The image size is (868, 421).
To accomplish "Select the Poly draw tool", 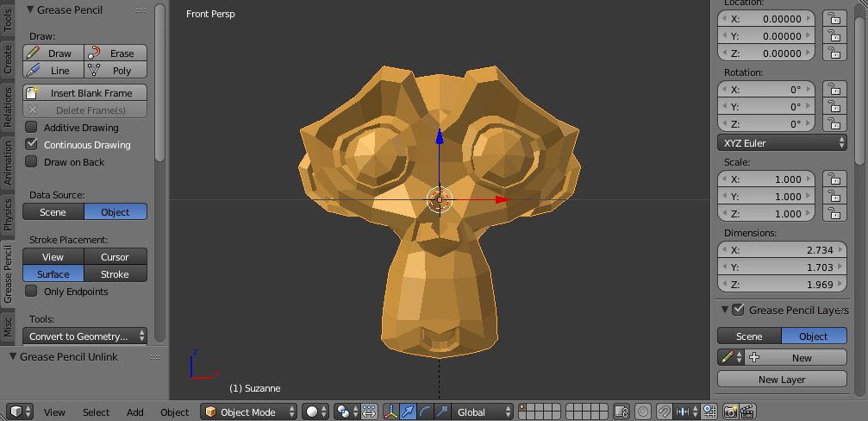I will tap(116, 71).
